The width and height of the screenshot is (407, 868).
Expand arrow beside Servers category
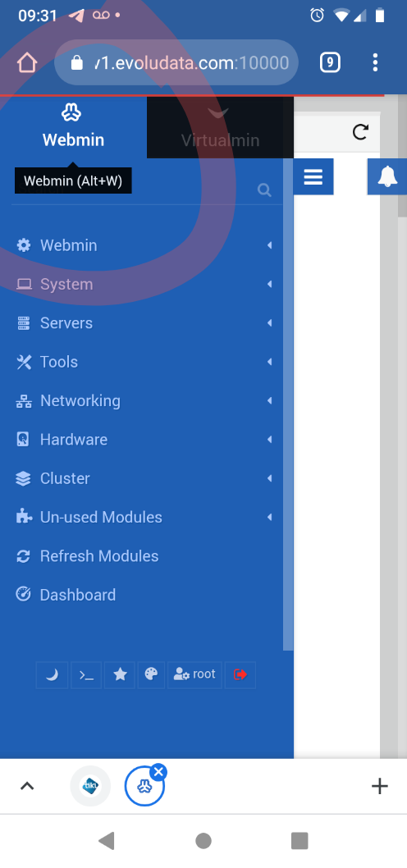coord(270,322)
